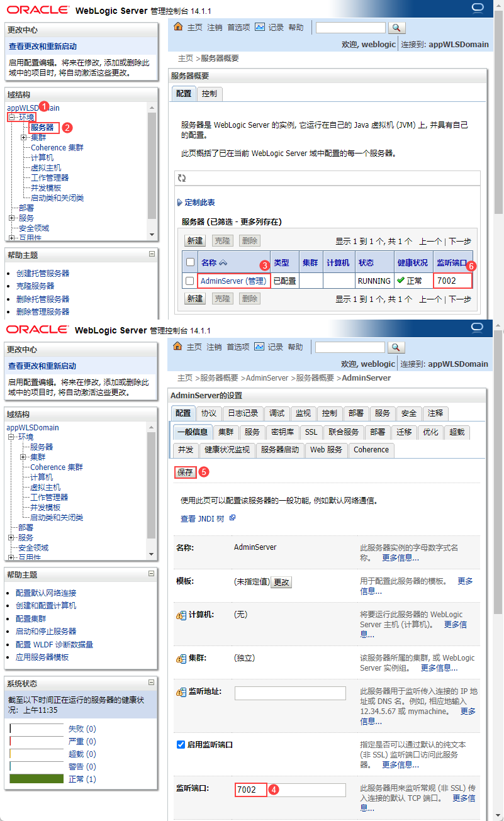Collapse 环境 node in lower domain tree
Viewport: 504px width, 821px height.
(x=11, y=437)
